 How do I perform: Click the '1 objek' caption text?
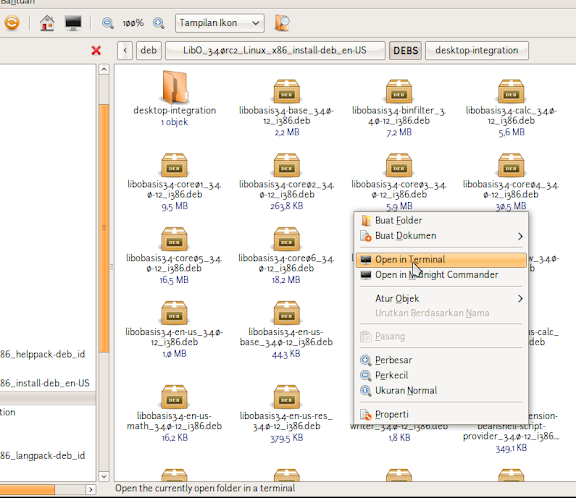(x=174, y=122)
